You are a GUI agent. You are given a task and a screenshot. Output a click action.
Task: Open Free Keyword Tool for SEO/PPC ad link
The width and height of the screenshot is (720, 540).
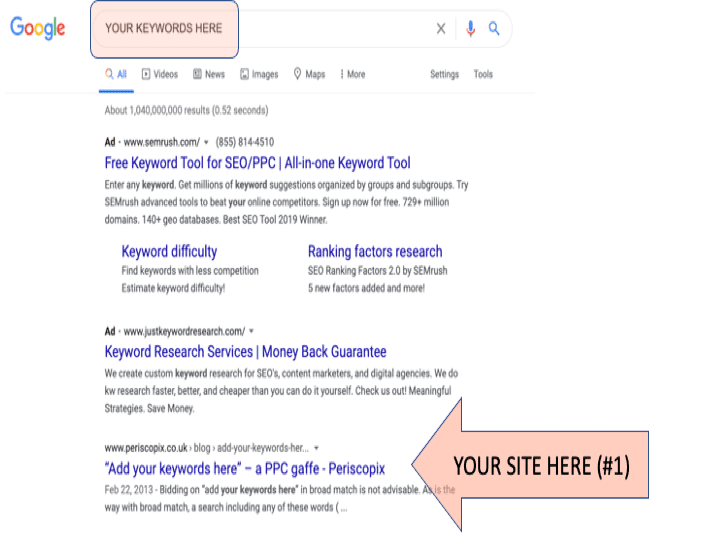point(258,163)
